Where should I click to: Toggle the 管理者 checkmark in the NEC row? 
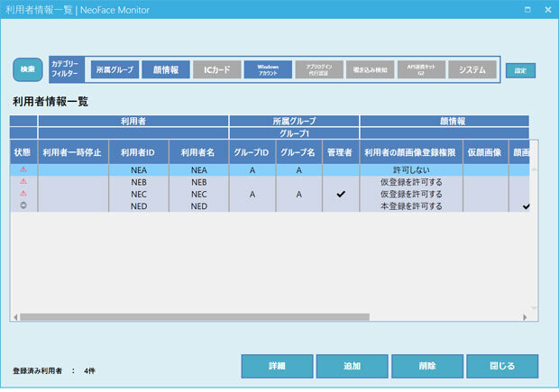[340, 194]
